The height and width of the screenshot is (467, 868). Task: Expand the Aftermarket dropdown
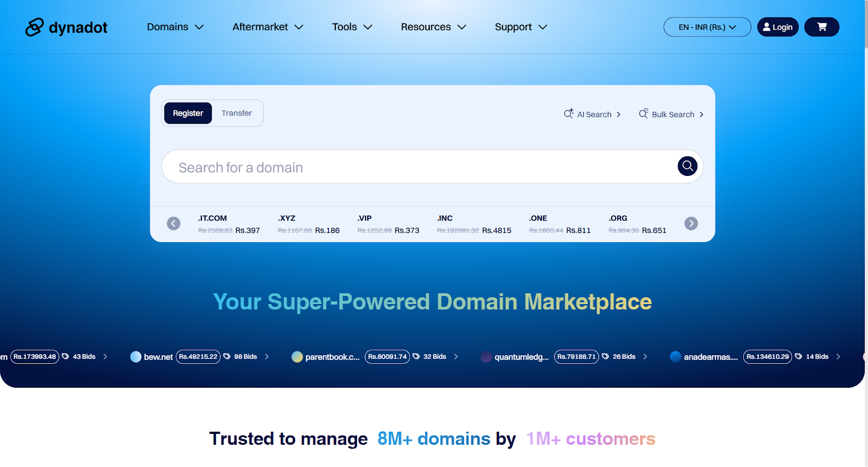[x=267, y=27]
